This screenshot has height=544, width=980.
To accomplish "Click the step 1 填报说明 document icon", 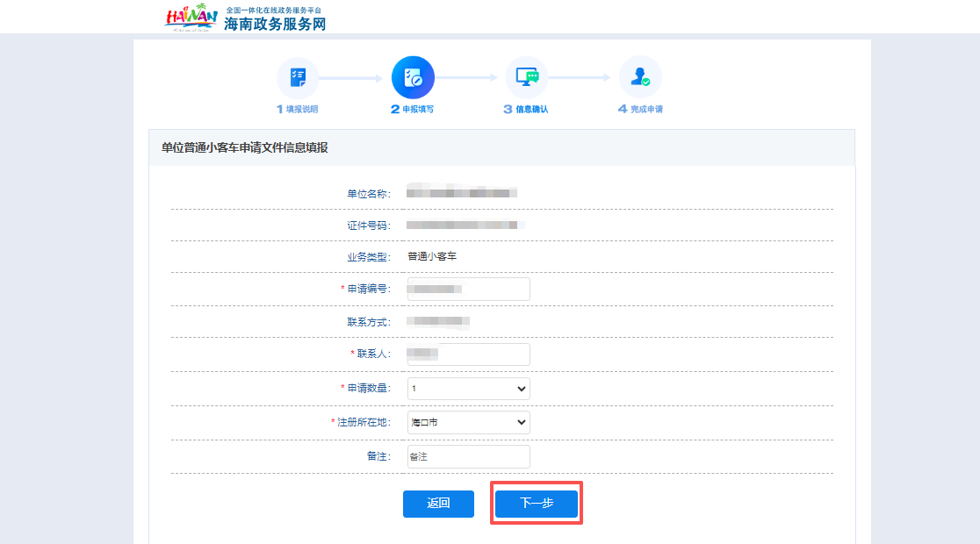I will point(298,77).
